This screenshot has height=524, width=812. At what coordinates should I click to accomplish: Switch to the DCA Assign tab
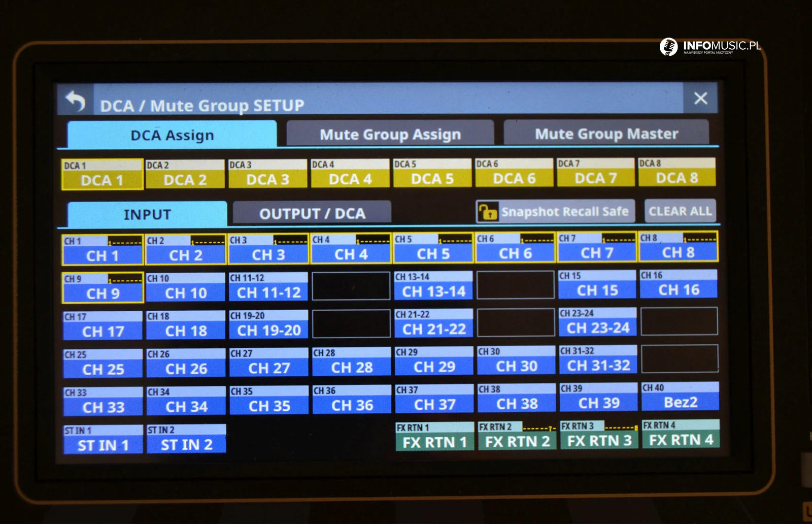tap(172, 135)
